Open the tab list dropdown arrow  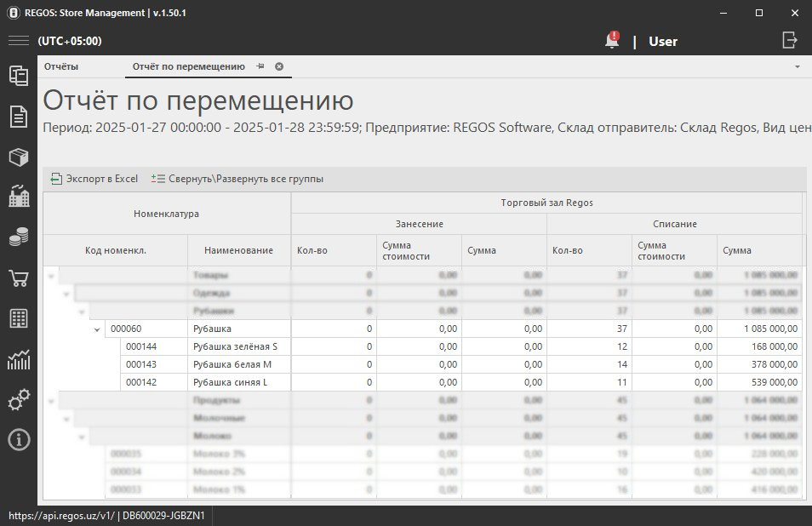(x=797, y=66)
